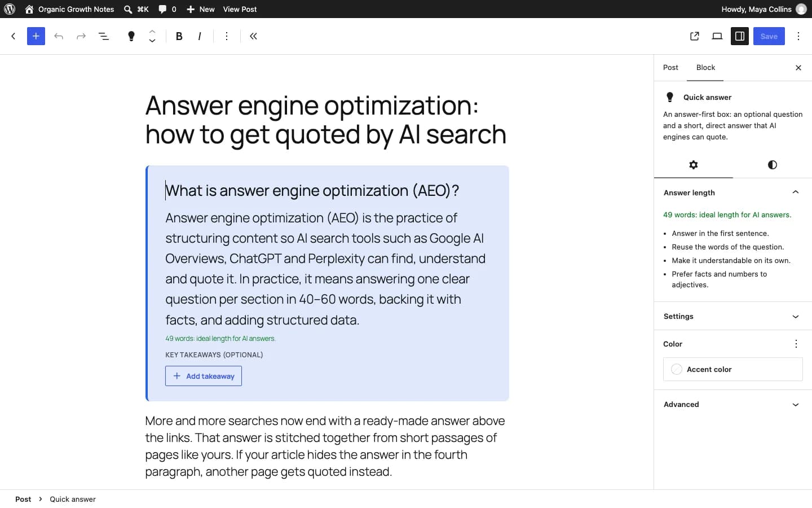Toggle bold formatting
This screenshot has width=812, height=508.
(x=179, y=36)
